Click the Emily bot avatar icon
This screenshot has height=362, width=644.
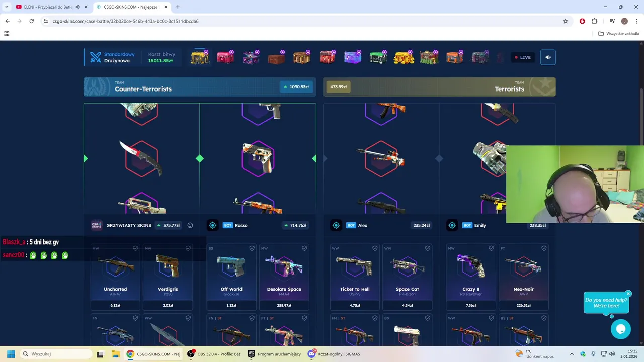(x=452, y=225)
